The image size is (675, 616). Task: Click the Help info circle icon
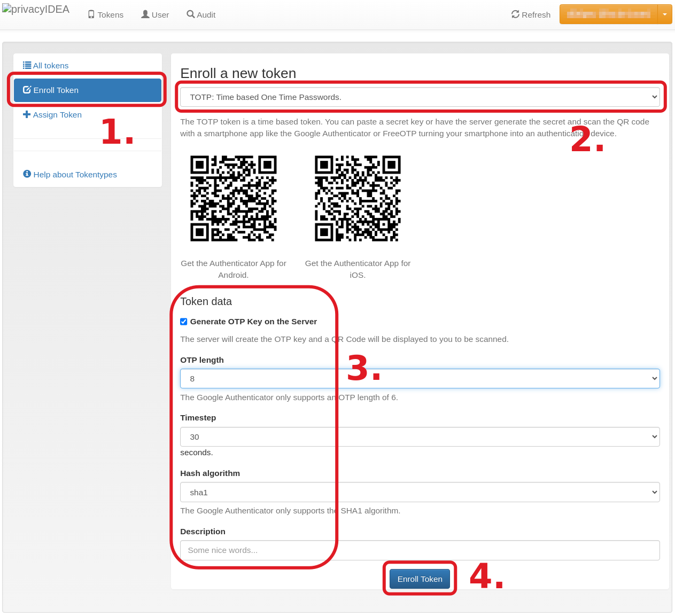(27, 174)
